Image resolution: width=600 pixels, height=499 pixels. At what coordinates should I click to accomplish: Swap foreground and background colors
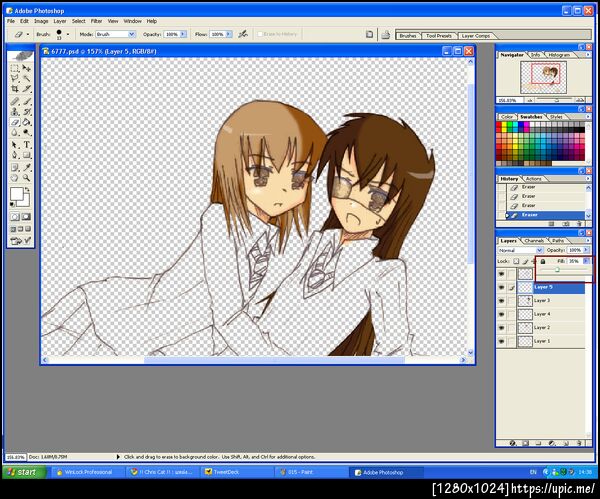tap(27, 189)
